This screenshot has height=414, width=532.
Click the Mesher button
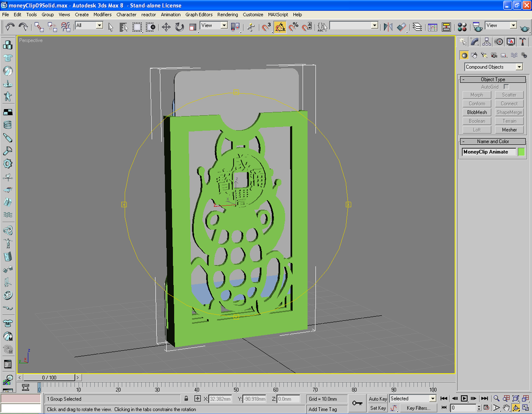pyautogui.click(x=509, y=130)
